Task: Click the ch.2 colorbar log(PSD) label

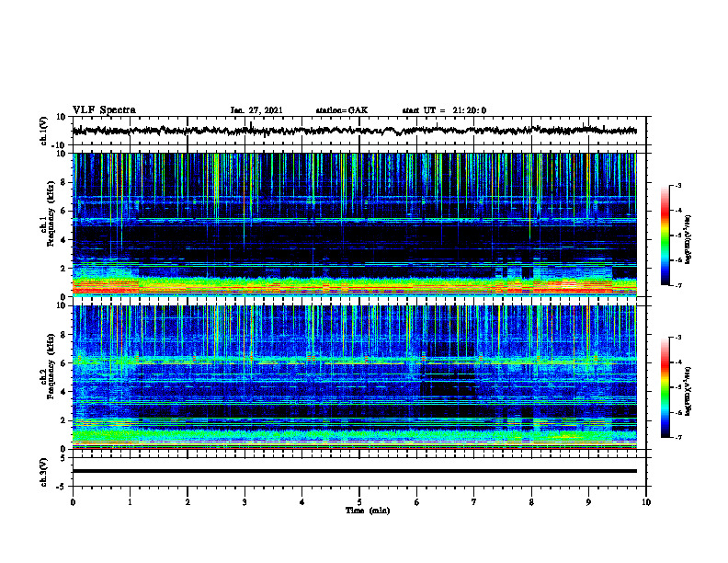Action: (688, 391)
